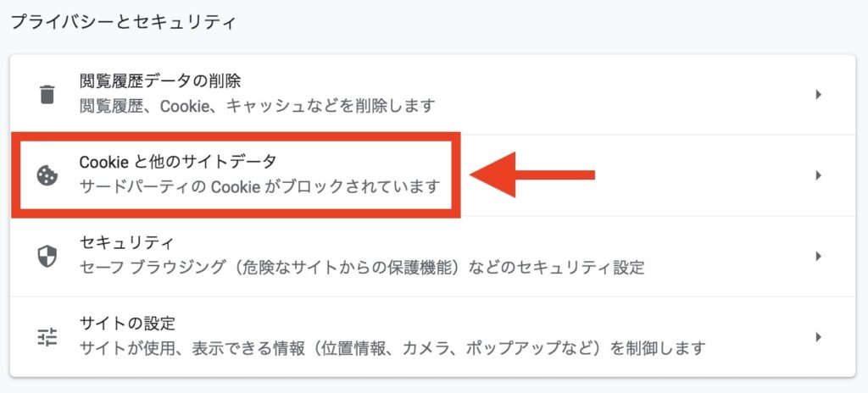Select the セキュリティ title text

pyautogui.click(x=127, y=242)
